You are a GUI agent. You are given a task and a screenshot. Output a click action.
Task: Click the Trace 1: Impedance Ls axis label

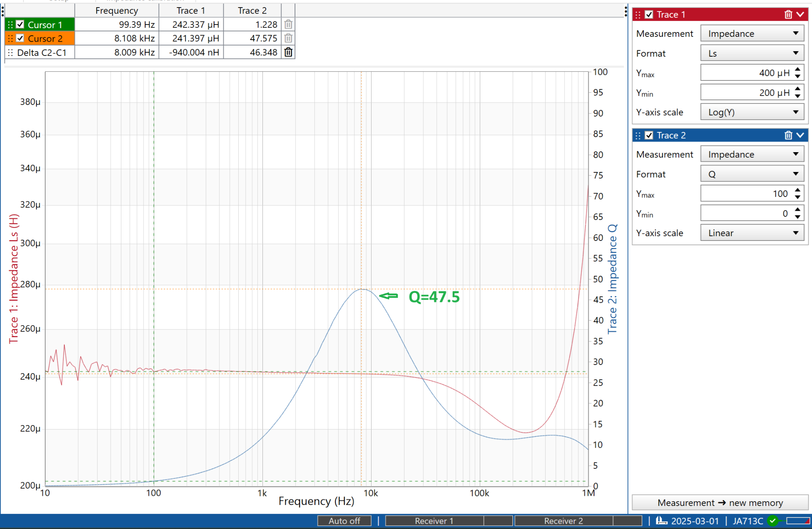[x=14, y=279]
